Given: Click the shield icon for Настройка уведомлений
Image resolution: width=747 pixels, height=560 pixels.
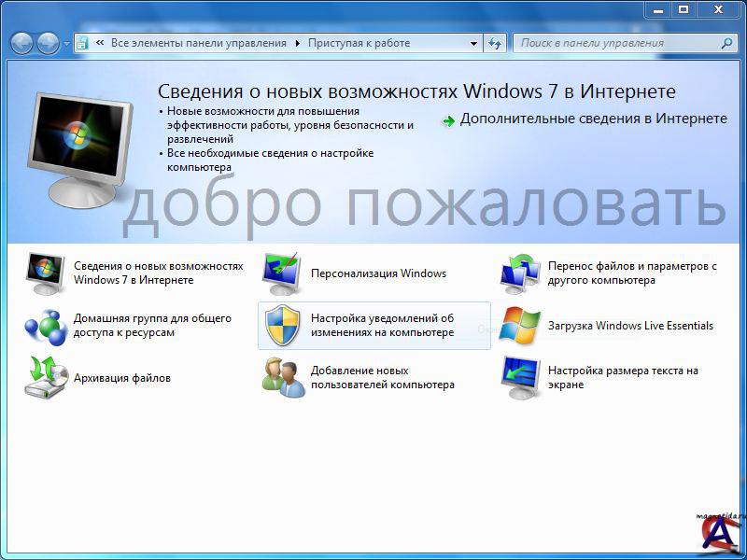Looking at the screenshot, I should [282, 326].
